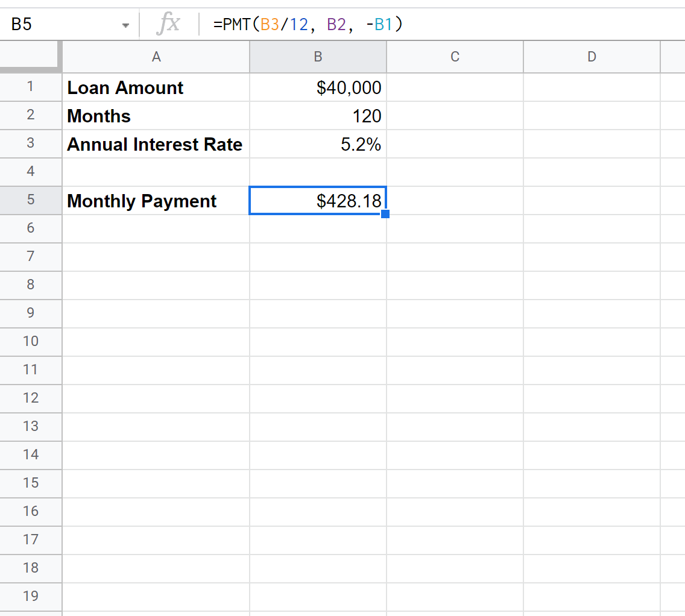This screenshot has height=616, width=685.
Task: Open the Name Box dropdown arrow
Action: (x=125, y=25)
